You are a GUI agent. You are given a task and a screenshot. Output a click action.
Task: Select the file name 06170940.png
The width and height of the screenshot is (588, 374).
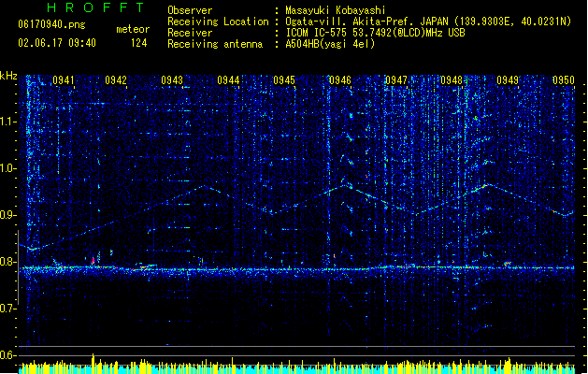[x=51, y=24]
